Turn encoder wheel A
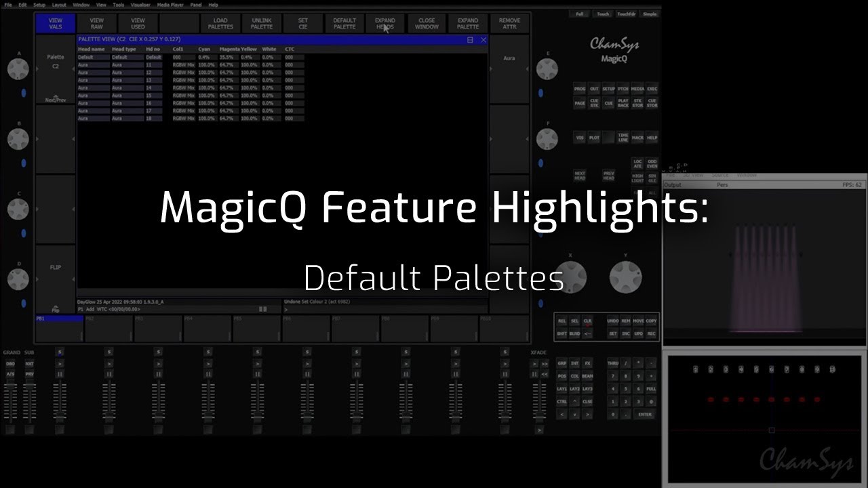The height and width of the screenshot is (488, 868). pyautogui.click(x=18, y=68)
